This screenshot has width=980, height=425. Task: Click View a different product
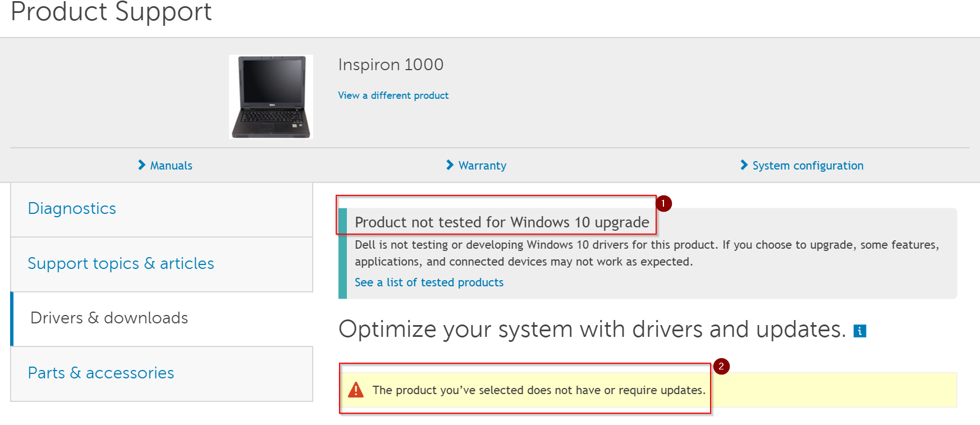[393, 95]
